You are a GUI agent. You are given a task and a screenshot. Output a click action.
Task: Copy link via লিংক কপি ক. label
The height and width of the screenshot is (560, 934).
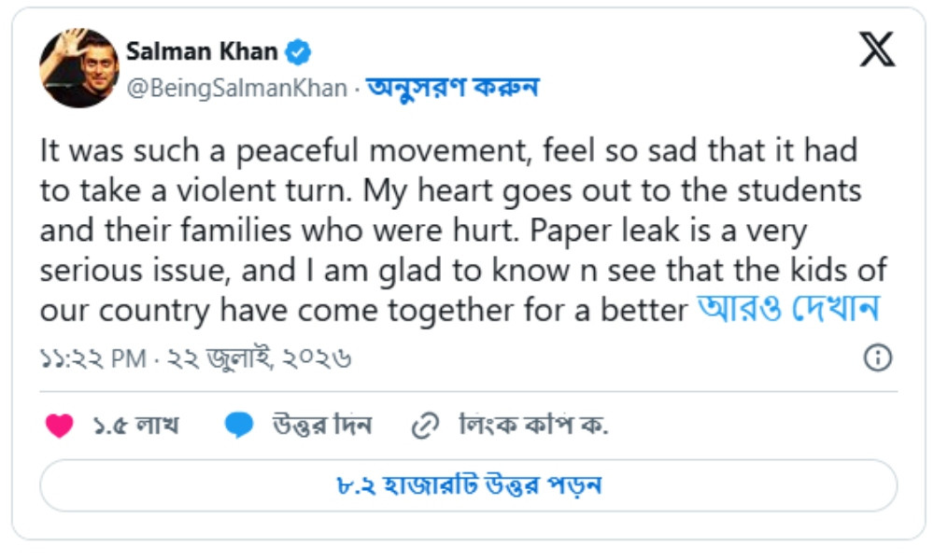tap(533, 426)
